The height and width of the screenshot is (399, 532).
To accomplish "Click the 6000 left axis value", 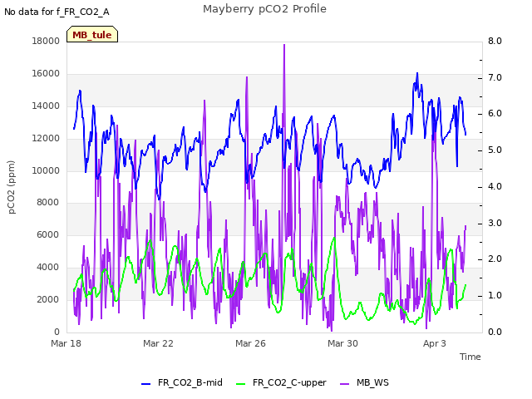I will click(x=48, y=234).
